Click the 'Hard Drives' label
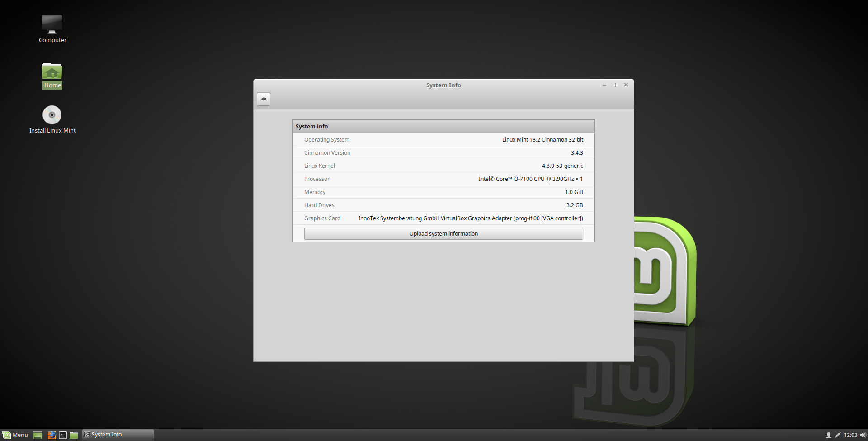Viewport: 868px width, 441px height. (x=319, y=205)
